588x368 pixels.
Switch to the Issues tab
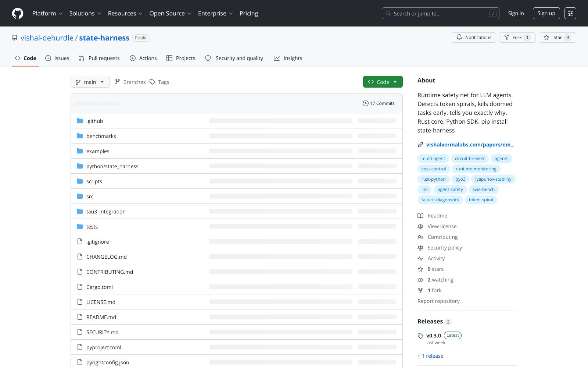pos(57,58)
